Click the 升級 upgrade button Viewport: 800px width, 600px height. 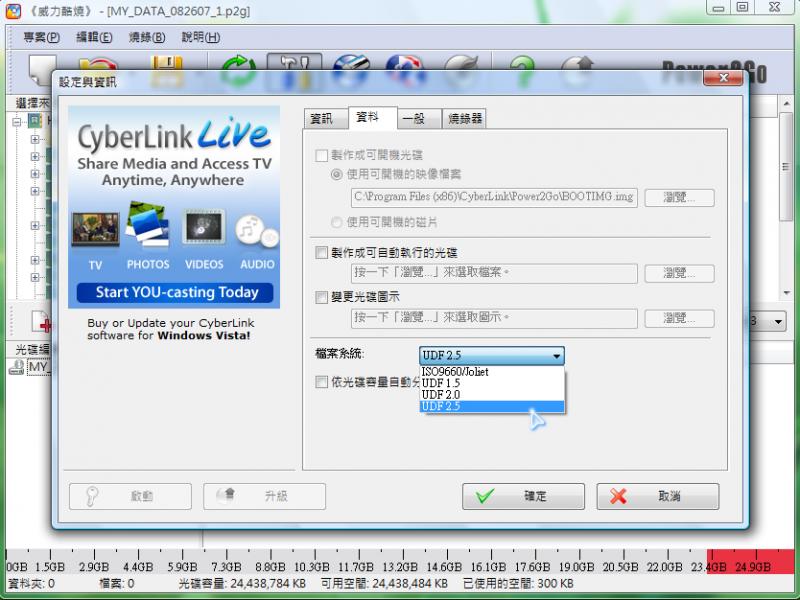tap(264, 496)
